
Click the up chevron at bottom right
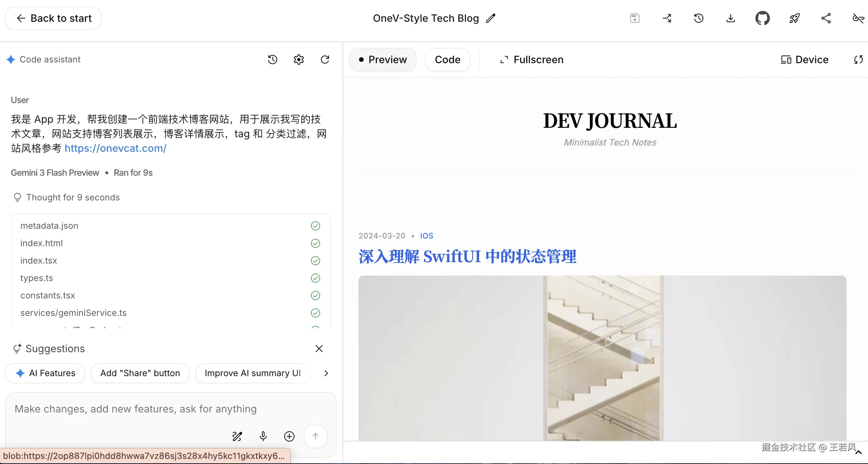pyautogui.click(x=859, y=452)
